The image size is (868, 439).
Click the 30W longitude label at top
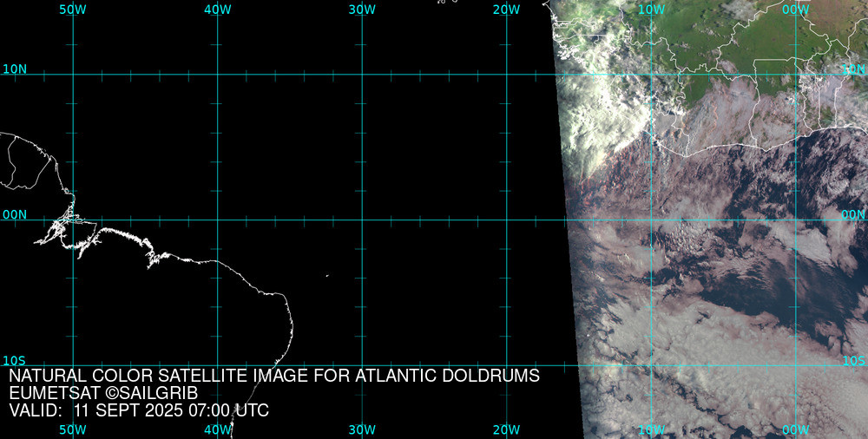(363, 10)
